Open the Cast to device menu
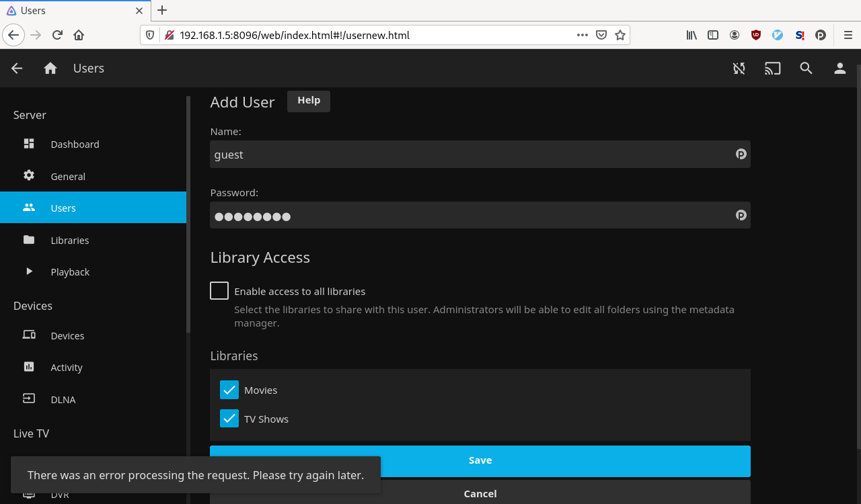Screen dimensions: 861x504 pyautogui.click(x=772, y=68)
